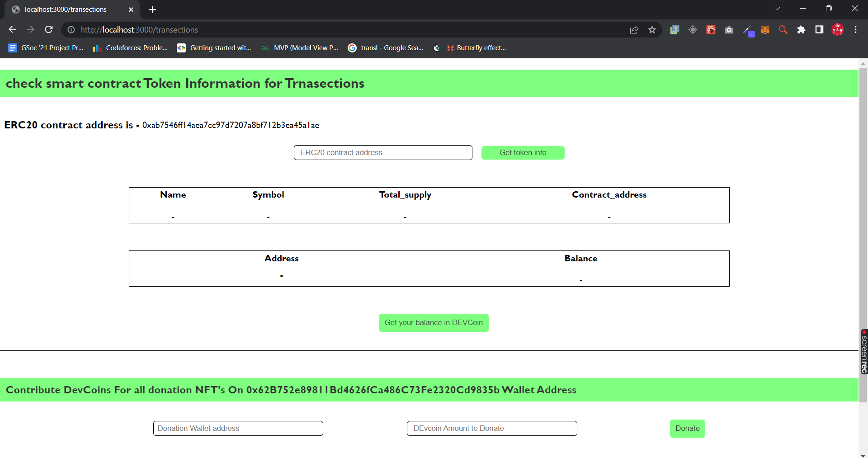868x458 pixels.
Task: Click the site info icon in address bar
Action: 71,30
